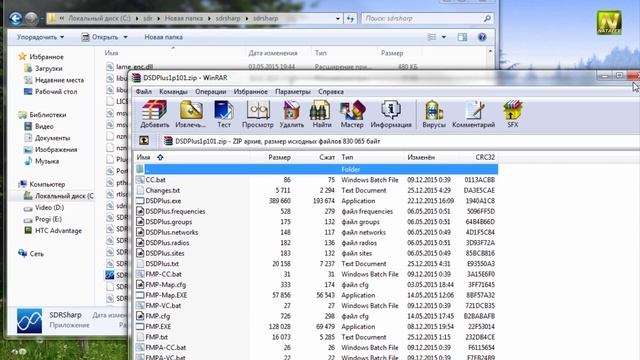Image resolution: width=640 pixels, height=360 pixels.
Task: Sort archive by Размер column
Action: pos(280,157)
